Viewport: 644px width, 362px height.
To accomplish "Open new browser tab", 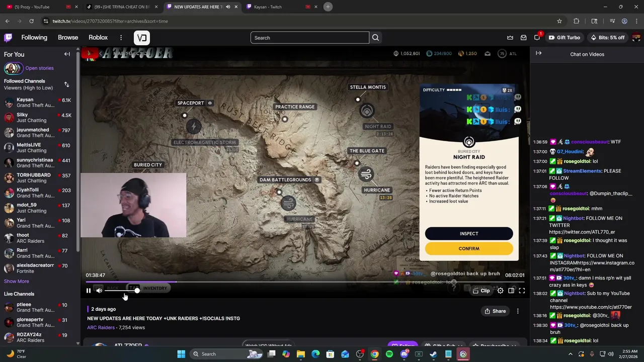I will [328, 7].
